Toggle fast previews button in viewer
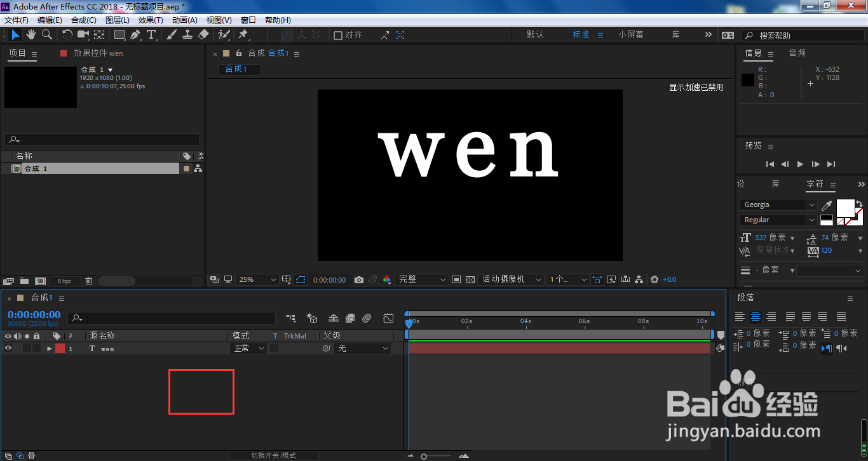The height and width of the screenshot is (461, 868). coord(611,279)
